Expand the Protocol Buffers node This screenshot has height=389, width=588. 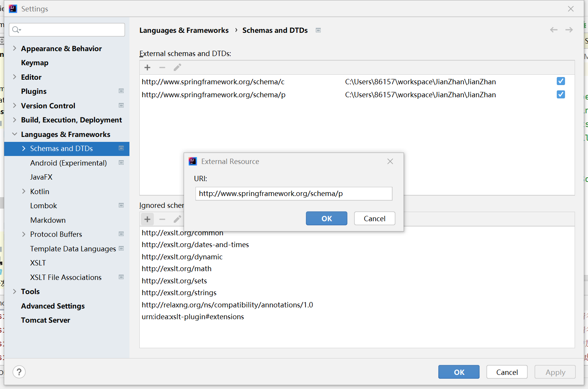(x=24, y=234)
